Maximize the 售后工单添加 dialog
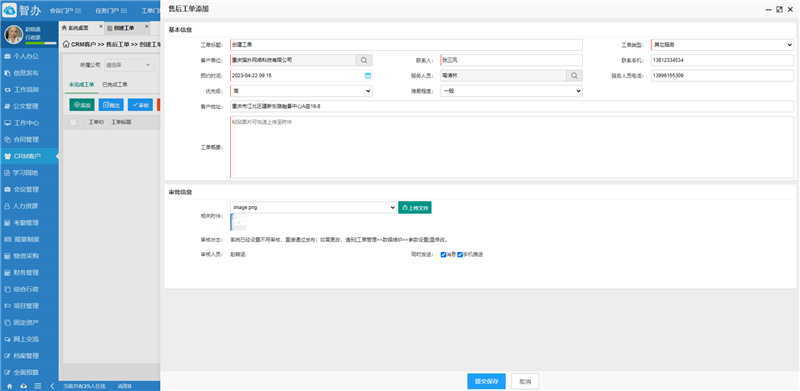Image resolution: width=800 pixels, height=391 pixels. (779, 9)
